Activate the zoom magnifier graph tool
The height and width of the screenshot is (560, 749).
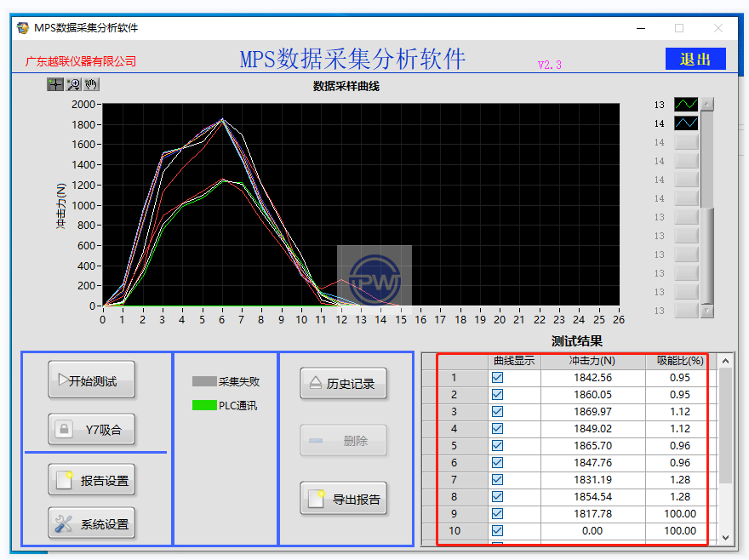pyautogui.click(x=73, y=84)
